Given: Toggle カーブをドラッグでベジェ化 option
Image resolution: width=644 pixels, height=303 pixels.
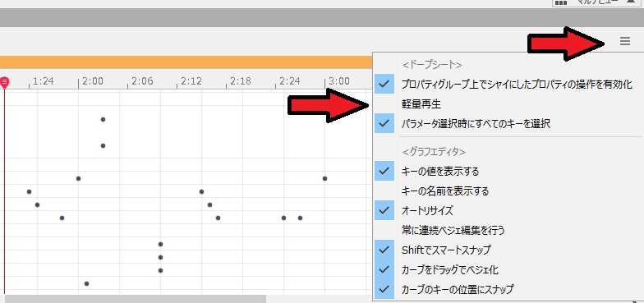Looking at the screenshot, I should click(x=508, y=269).
